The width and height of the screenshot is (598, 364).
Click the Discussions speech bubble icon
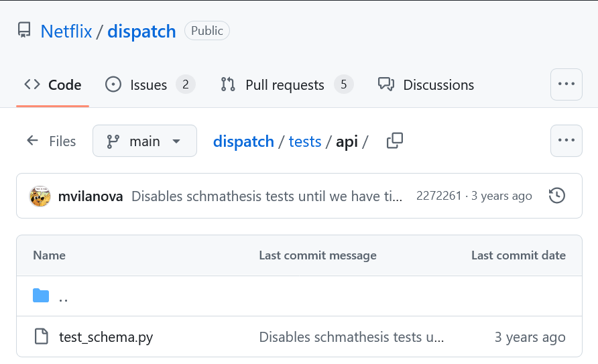pyautogui.click(x=386, y=84)
